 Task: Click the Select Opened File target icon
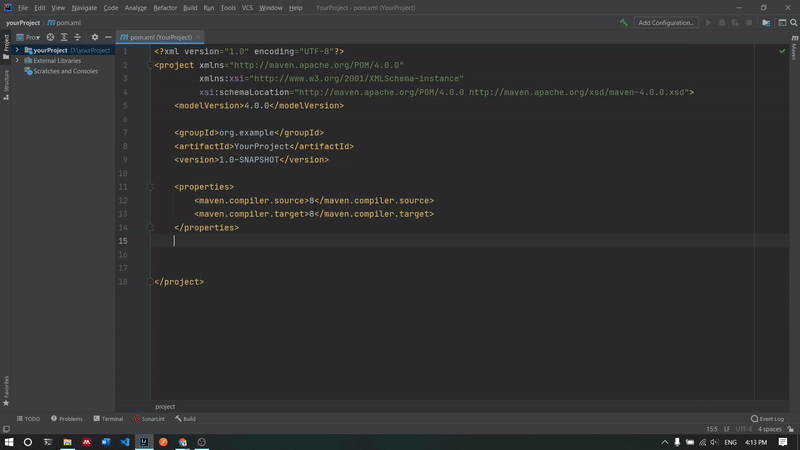50,37
